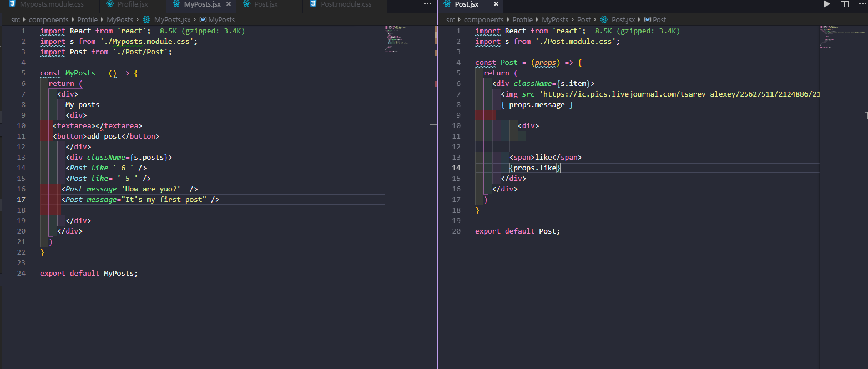868x369 pixels.
Task: Click the Run Code play icon
Action: coord(826,4)
